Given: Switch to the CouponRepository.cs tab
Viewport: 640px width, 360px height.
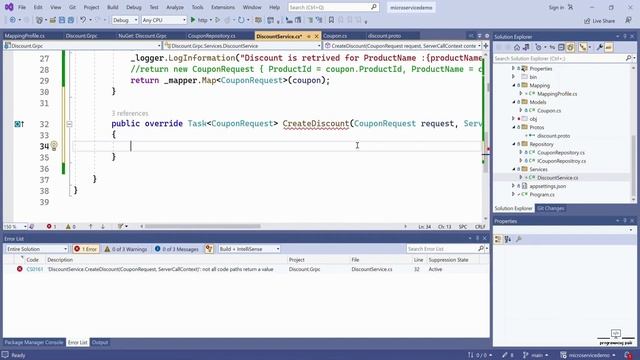Looking at the screenshot, I should tap(211, 36).
